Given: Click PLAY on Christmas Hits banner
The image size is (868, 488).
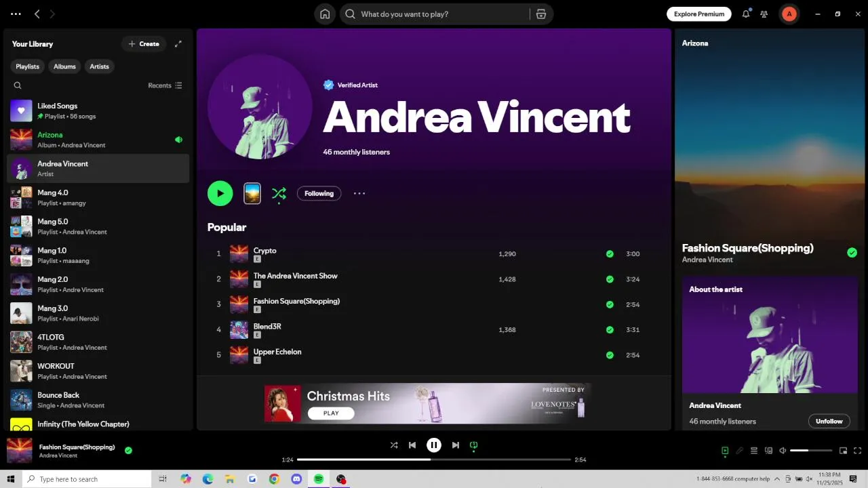Looking at the screenshot, I should coord(331,413).
